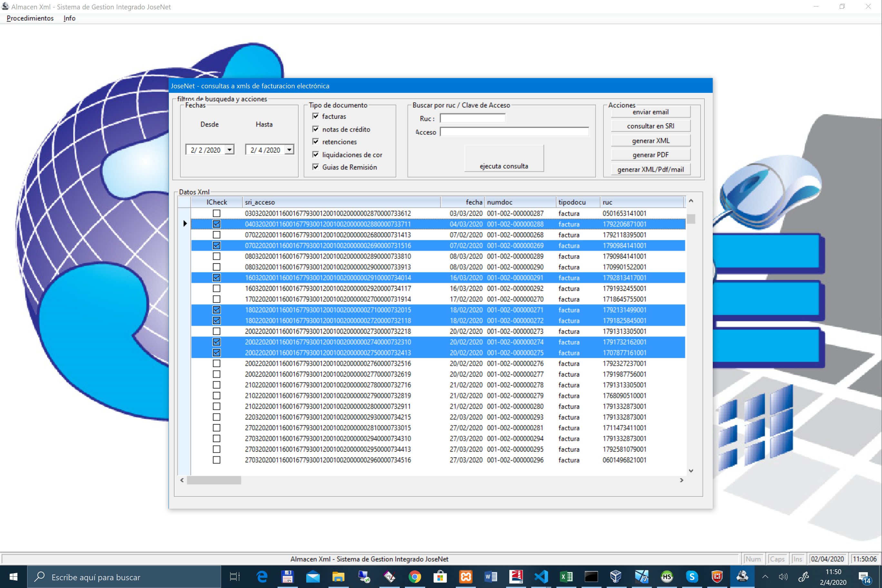Open the red shield firewall app in taskbar
This screenshot has width=882, height=588.
point(717,577)
